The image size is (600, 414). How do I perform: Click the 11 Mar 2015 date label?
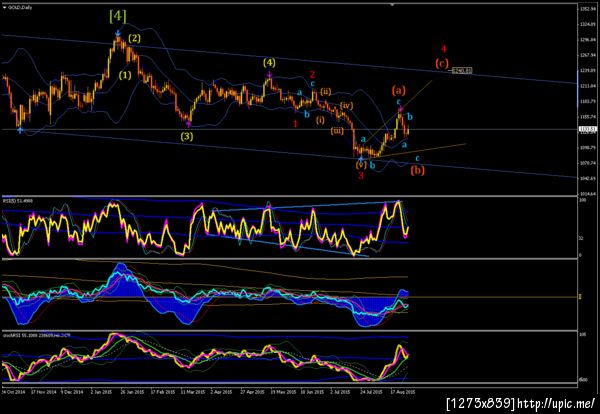[191, 392]
